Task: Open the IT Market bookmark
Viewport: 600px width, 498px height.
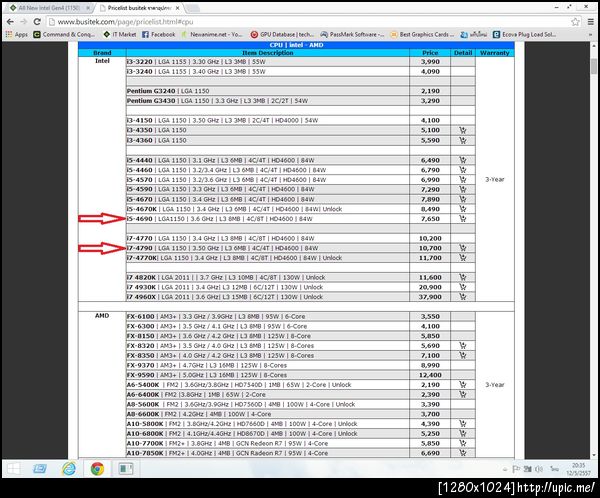Action: 120,34
